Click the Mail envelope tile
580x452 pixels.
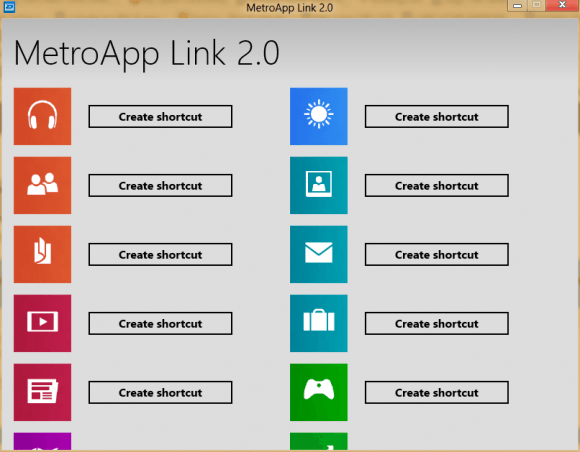318,254
